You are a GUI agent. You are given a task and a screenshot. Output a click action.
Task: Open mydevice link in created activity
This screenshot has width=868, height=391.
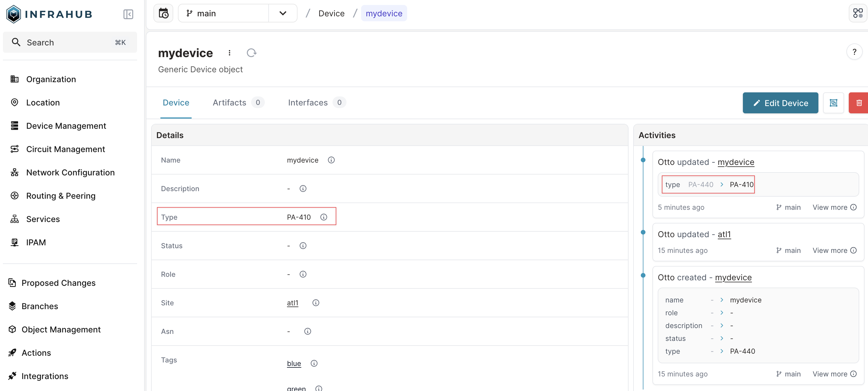733,278
